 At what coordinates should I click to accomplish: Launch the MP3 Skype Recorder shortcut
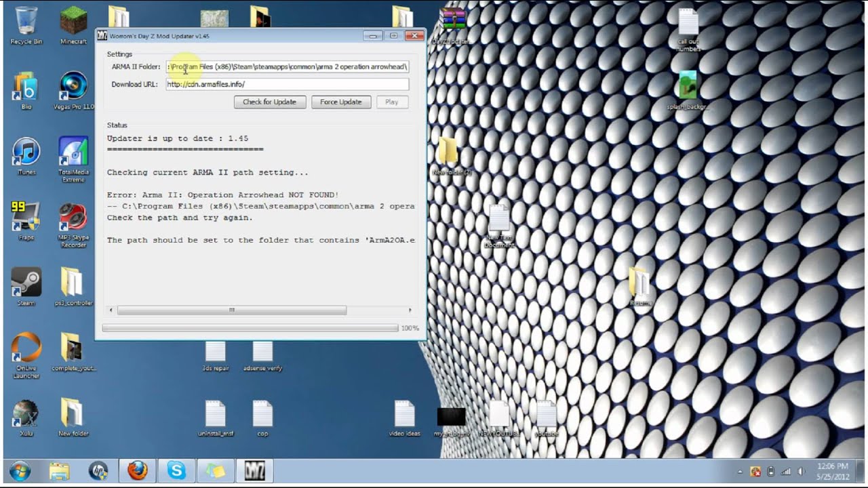coord(73,225)
